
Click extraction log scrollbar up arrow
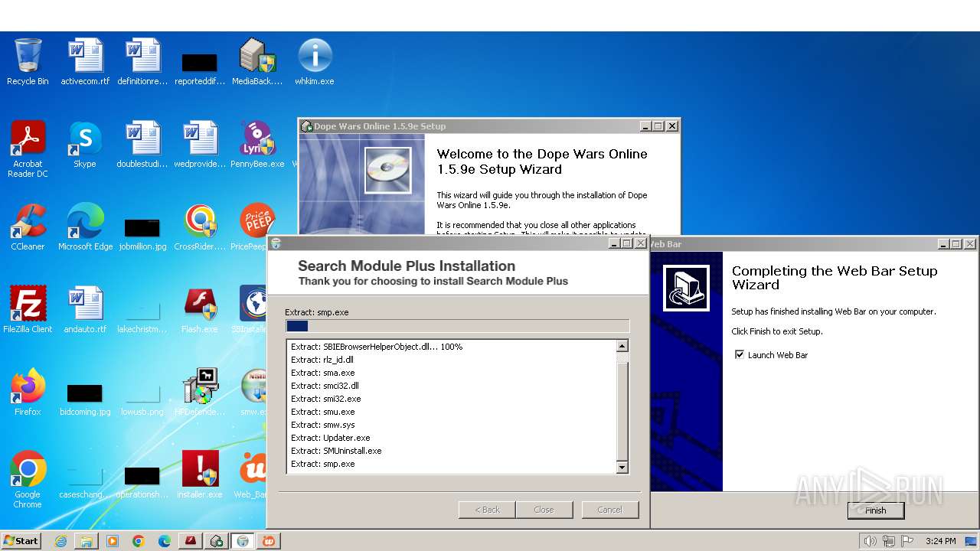(x=622, y=347)
